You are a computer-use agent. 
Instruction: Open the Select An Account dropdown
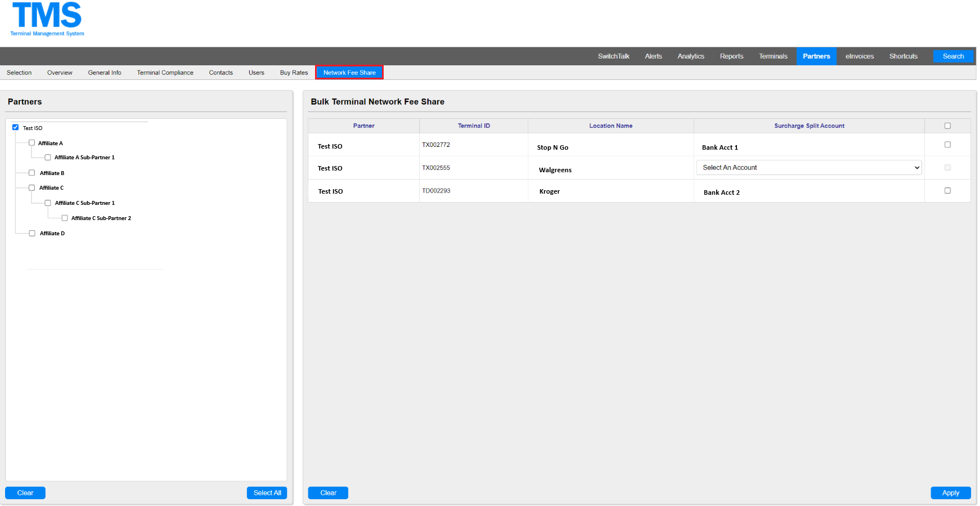click(809, 168)
